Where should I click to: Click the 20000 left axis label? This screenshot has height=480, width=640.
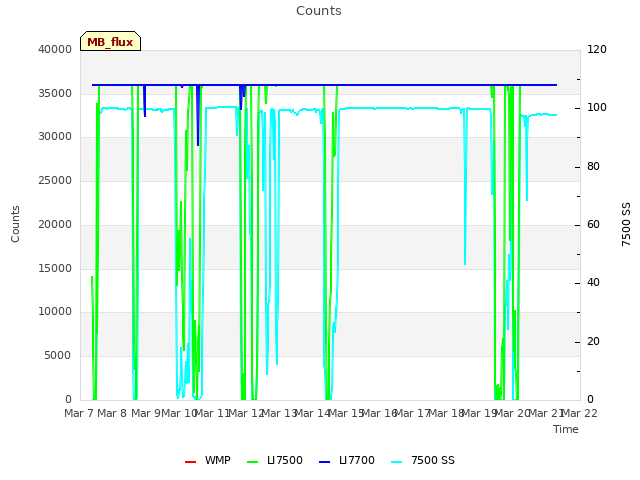pos(55,224)
